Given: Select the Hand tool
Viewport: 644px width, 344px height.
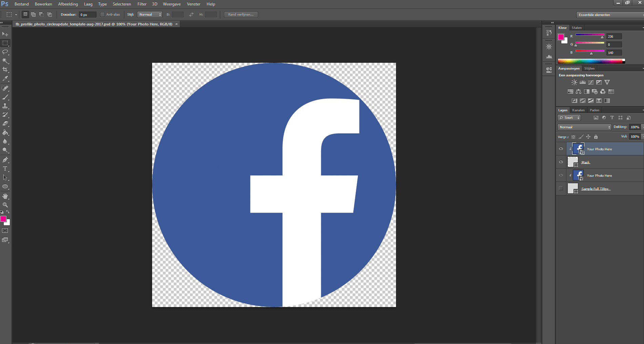Looking at the screenshot, I should 5,196.
